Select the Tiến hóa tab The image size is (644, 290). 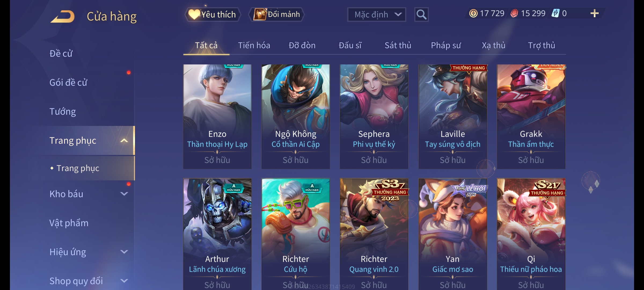[254, 45]
